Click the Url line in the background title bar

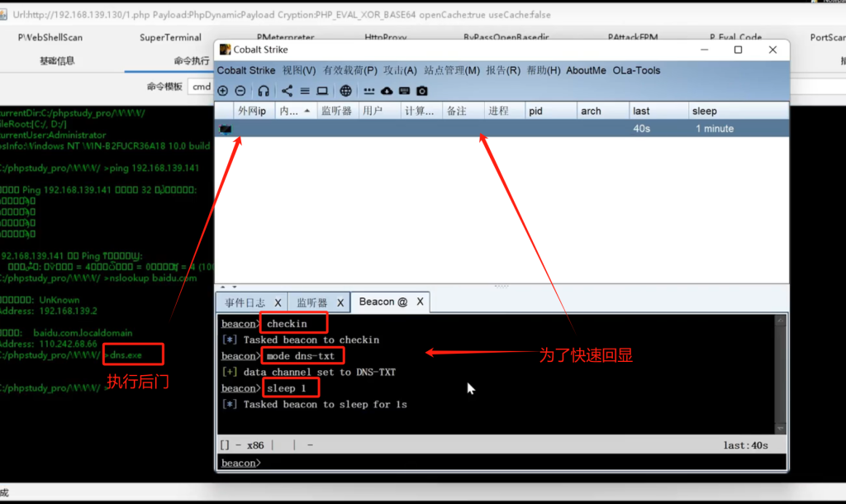tap(282, 15)
